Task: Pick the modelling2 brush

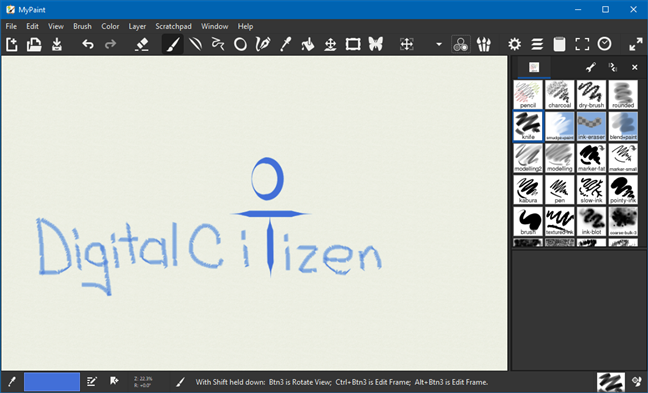Action: pyautogui.click(x=528, y=158)
